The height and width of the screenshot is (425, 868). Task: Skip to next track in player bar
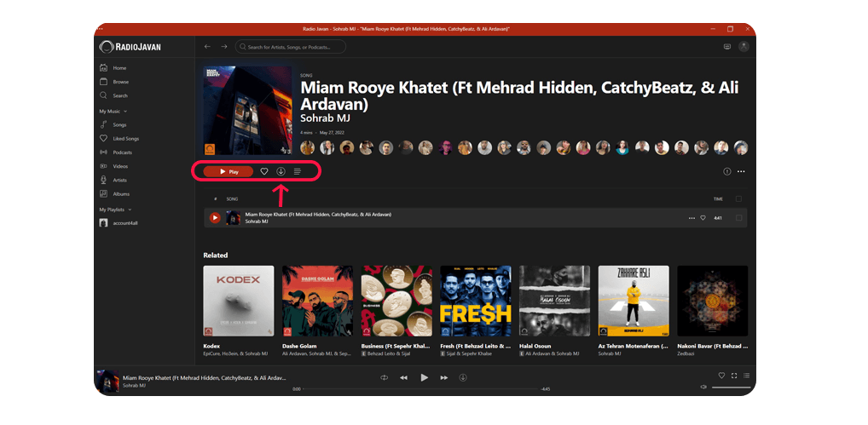pos(444,377)
